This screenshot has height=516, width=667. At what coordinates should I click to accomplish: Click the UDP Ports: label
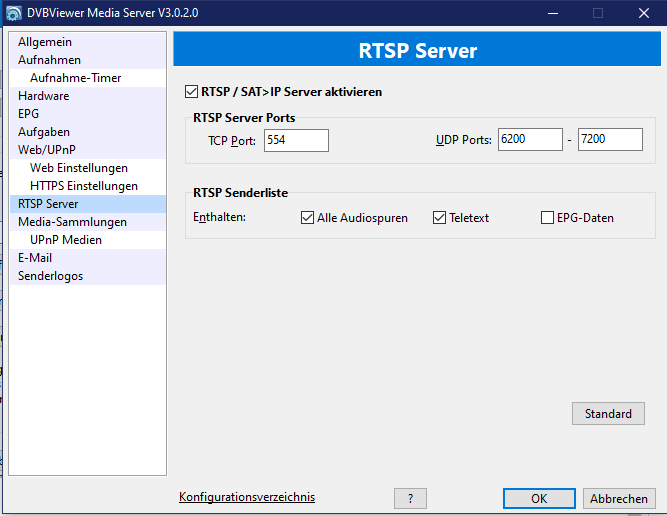[464, 140]
